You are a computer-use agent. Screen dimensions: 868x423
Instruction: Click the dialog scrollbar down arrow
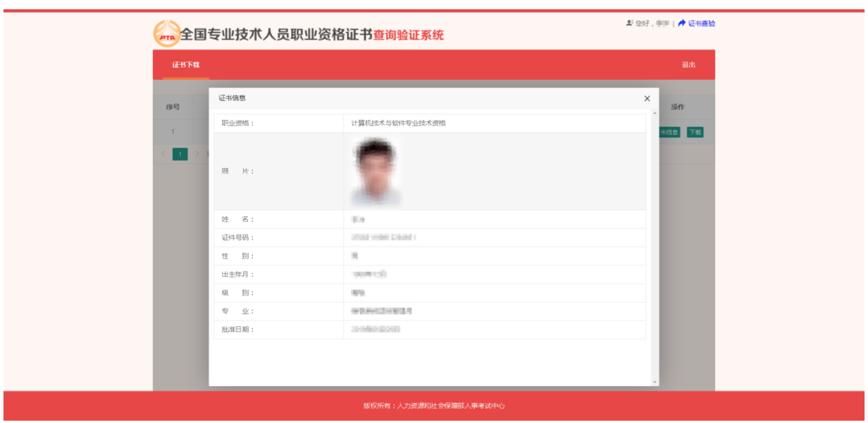tap(655, 382)
